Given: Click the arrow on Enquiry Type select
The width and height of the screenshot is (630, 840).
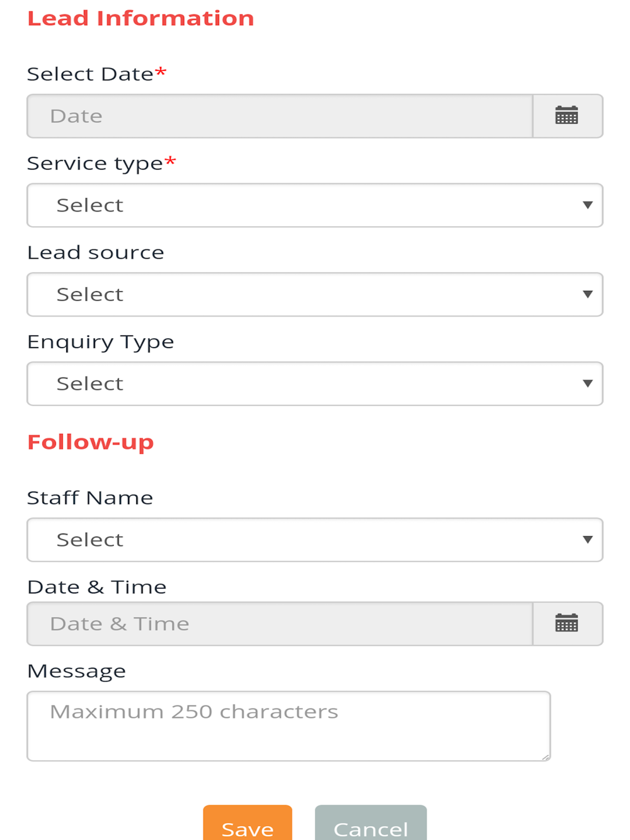Looking at the screenshot, I should click(587, 383).
